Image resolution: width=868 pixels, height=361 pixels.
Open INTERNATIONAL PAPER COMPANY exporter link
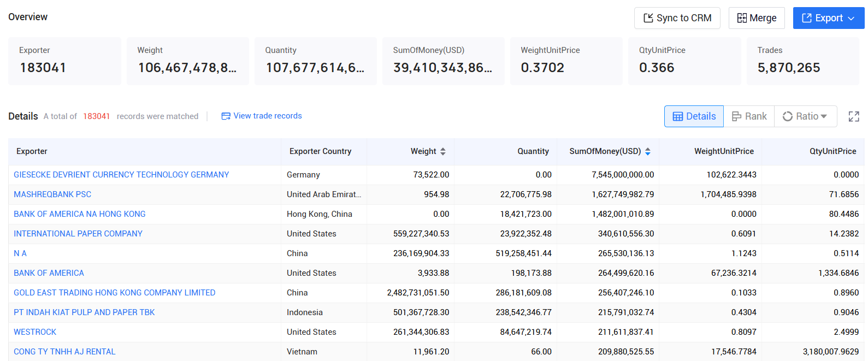(78, 234)
